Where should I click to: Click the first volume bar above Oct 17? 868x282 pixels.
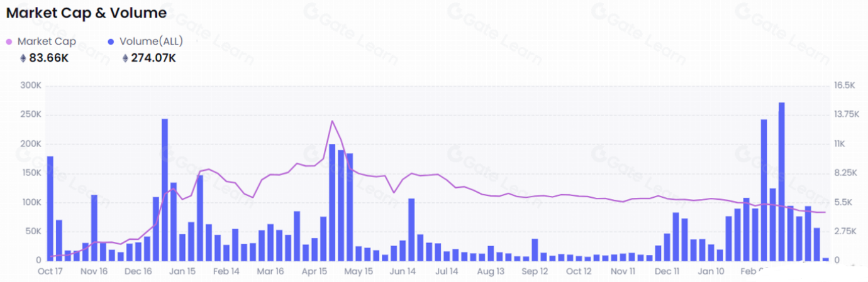click(x=50, y=207)
